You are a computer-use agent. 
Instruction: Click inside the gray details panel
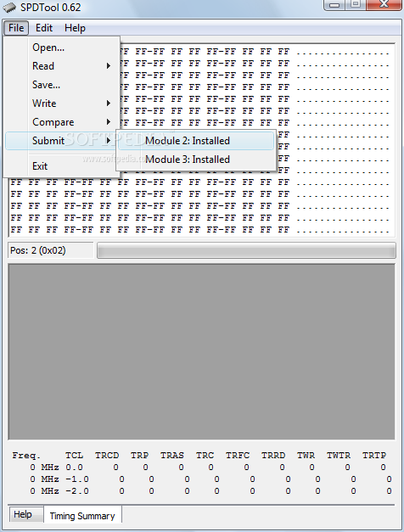[202, 352]
